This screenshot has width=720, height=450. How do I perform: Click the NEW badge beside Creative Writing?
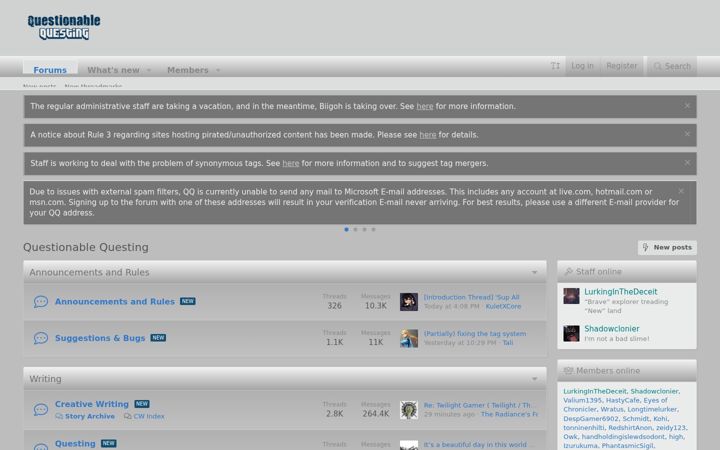(x=142, y=404)
